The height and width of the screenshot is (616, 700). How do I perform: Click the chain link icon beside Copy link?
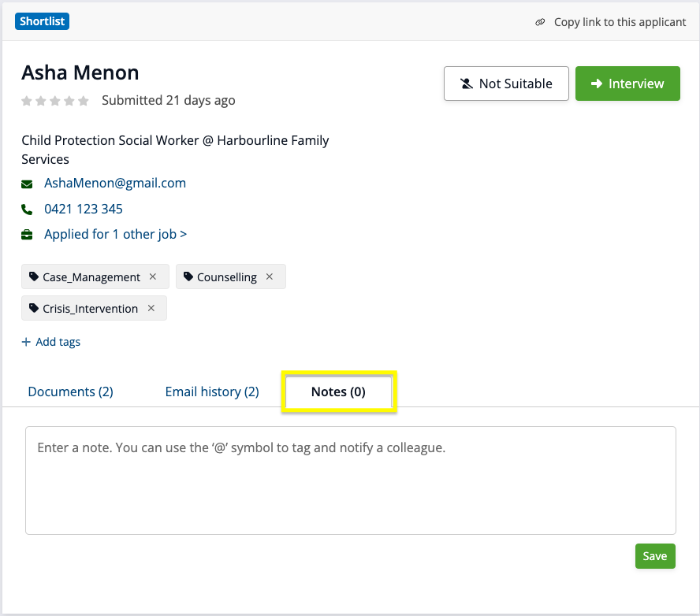540,22
